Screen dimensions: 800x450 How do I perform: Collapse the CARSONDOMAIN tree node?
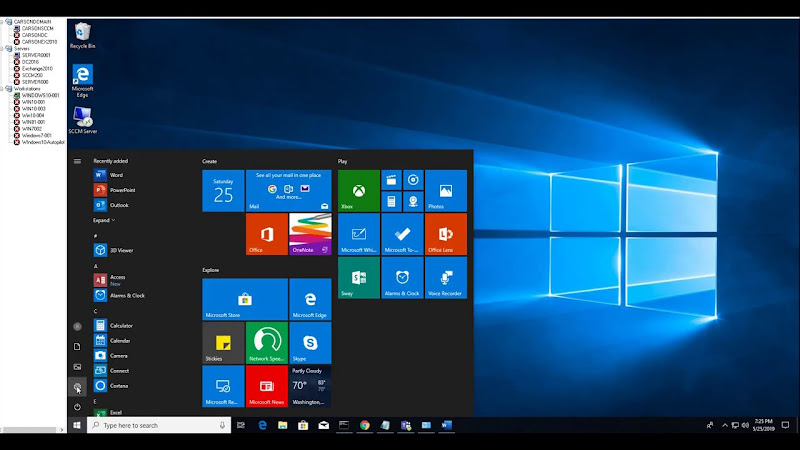coord(2,22)
